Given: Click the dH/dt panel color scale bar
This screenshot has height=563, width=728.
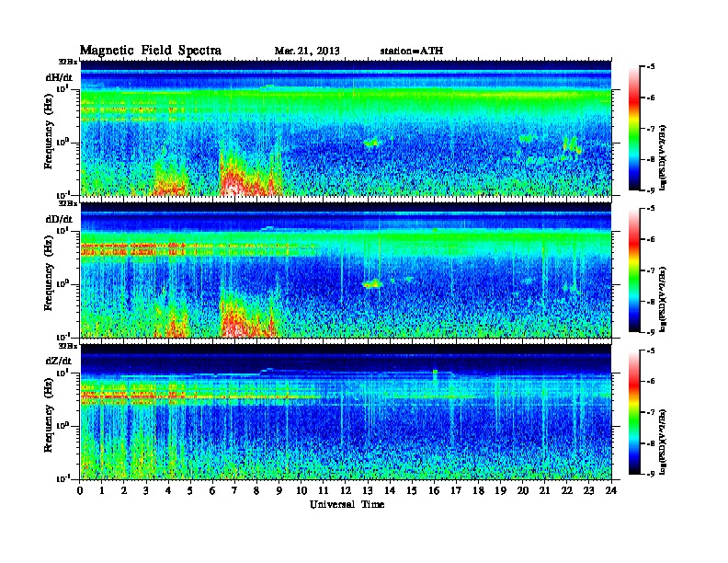Looking at the screenshot, I should [634, 129].
